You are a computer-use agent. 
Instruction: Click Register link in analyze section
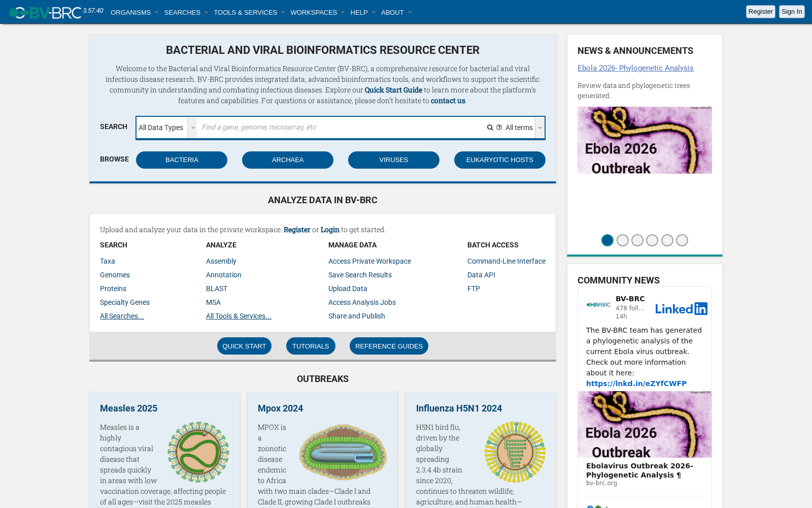pyautogui.click(x=297, y=230)
